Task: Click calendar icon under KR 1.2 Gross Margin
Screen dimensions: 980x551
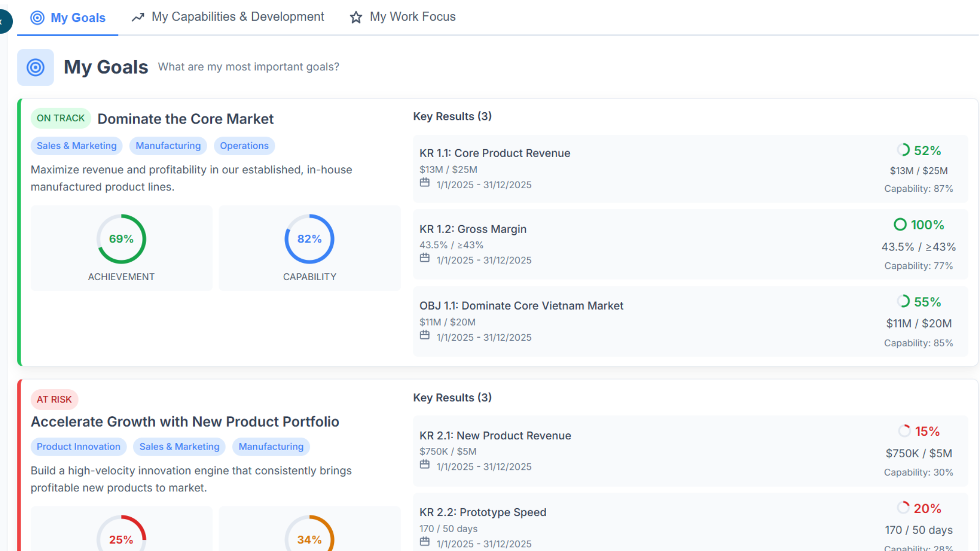Action: [x=425, y=258]
